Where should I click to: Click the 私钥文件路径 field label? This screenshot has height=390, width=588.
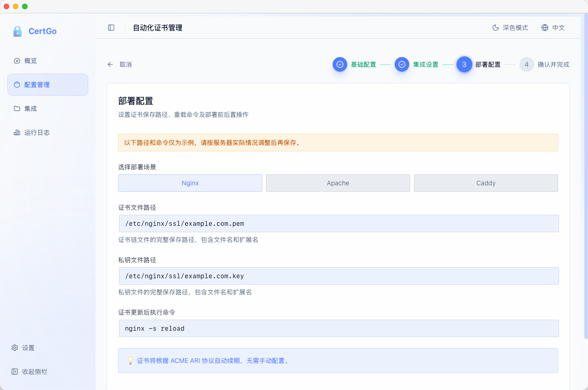click(137, 260)
